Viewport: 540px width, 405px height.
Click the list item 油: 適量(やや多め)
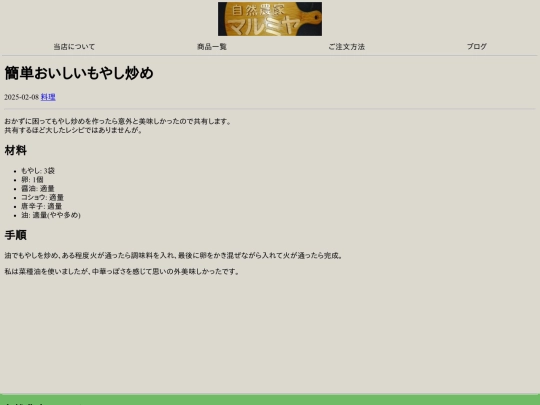pyautogui.click(x=51, y=215)
